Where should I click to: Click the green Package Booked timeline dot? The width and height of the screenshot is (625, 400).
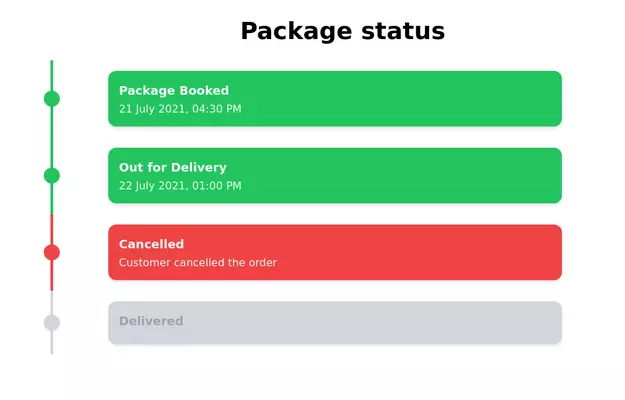(x=52, y=98)
